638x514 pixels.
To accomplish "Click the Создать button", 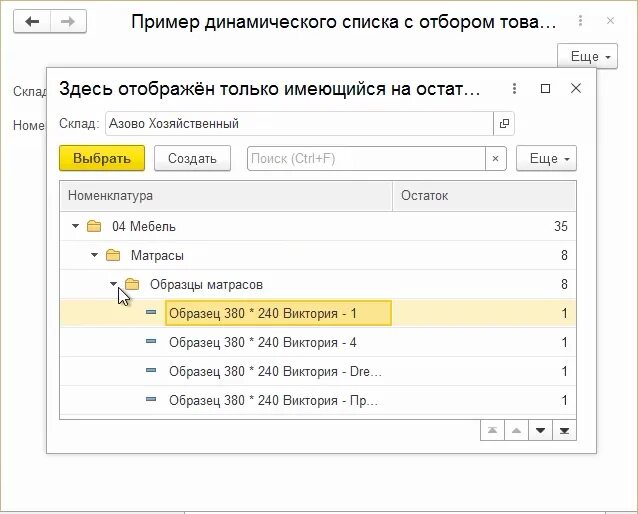I will pyautogui.click(x=192, y=158).
